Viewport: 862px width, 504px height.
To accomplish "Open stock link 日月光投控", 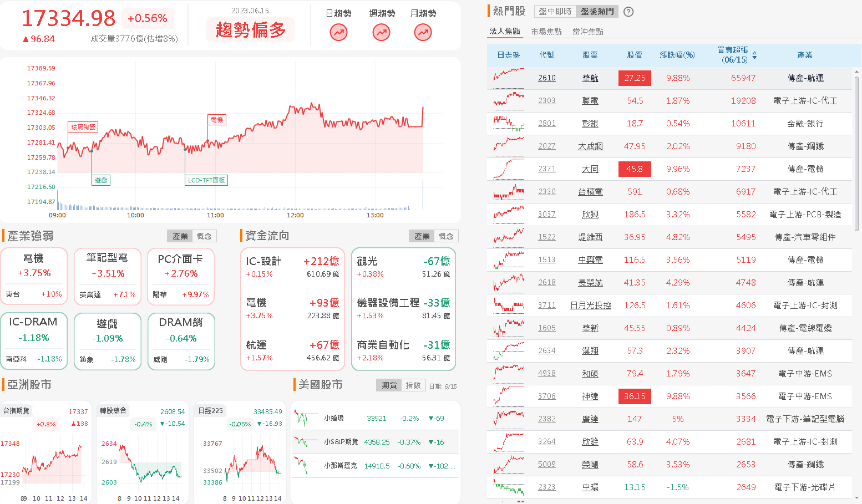I will click(x=590, y=306).
